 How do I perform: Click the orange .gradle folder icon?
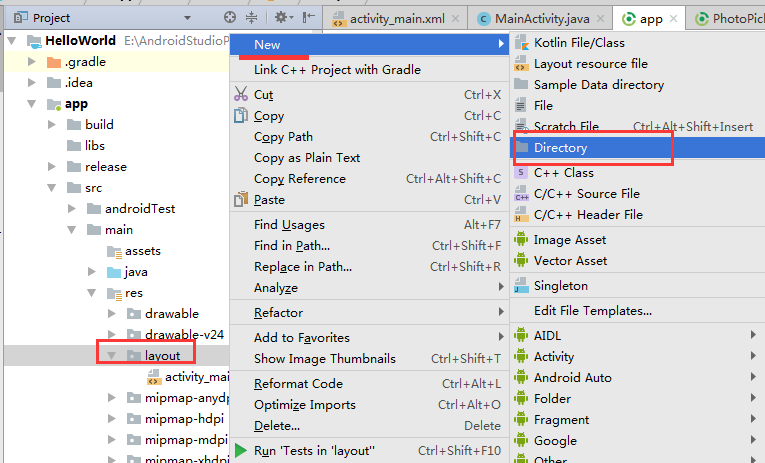point(54,62)
